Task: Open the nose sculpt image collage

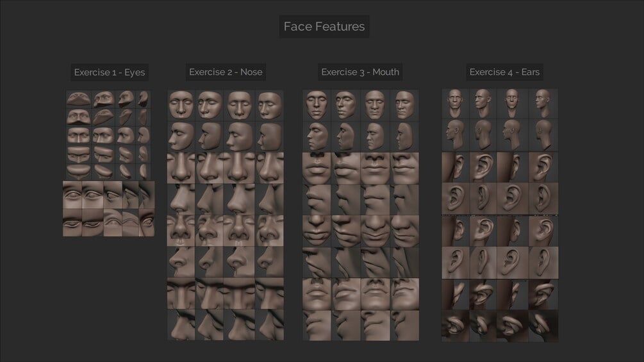Action: click(226, 215)
